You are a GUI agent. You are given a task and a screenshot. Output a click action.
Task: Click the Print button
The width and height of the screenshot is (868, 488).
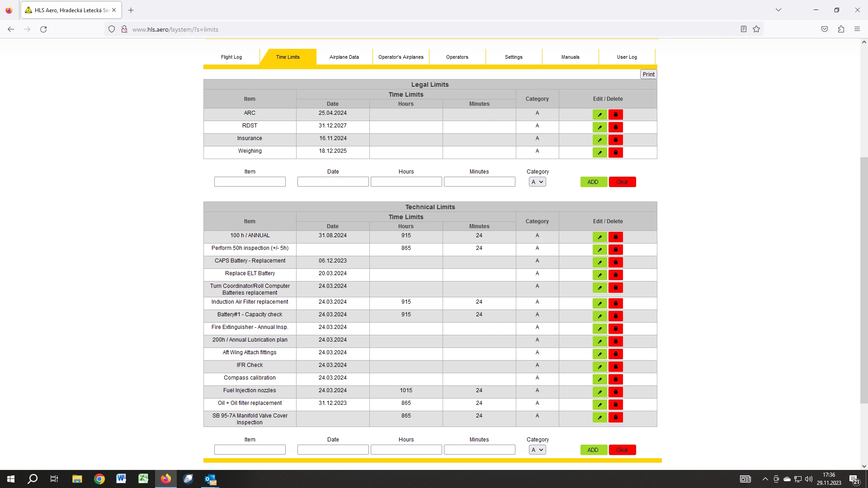(648, 75)
